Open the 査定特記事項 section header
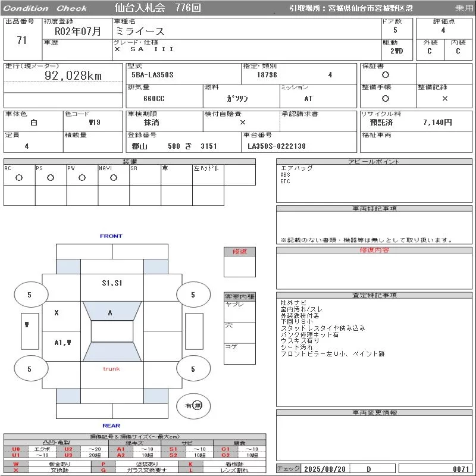476x476 pixels. pos(374,295)
